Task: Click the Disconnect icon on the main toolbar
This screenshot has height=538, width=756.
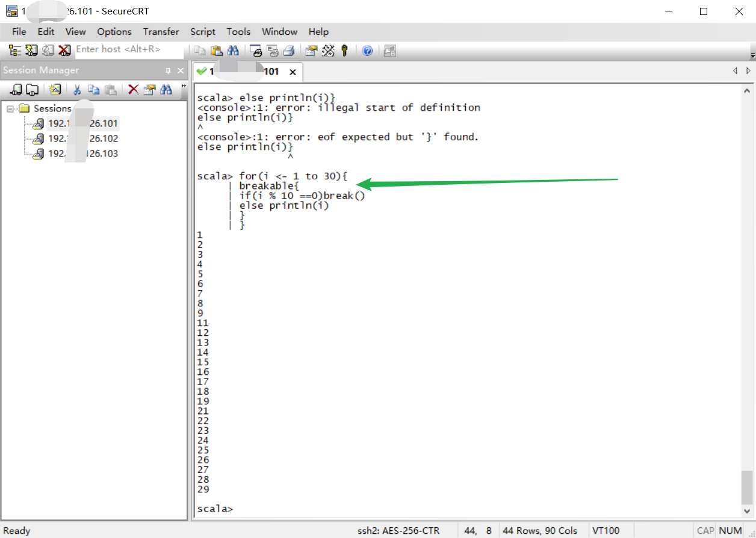Action: (x=64, y=50)
